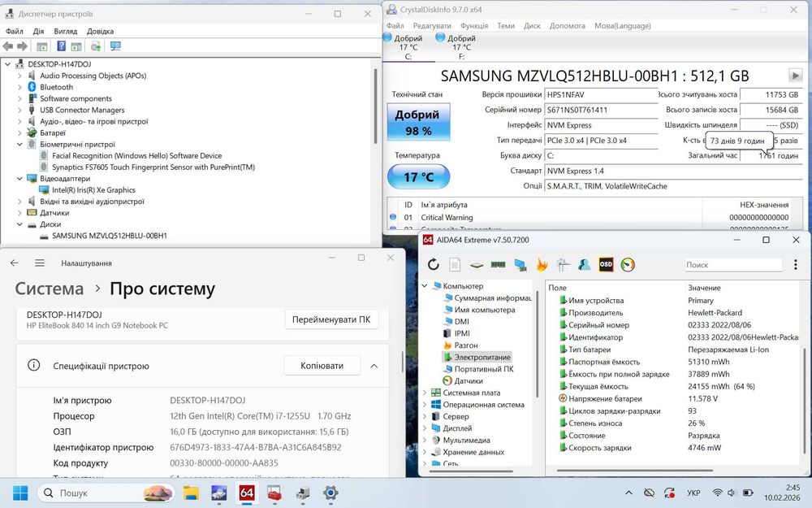Screen dimensions: 812x508
Task: Click Перейменувати ПК button
Action: tap(331, 319)
